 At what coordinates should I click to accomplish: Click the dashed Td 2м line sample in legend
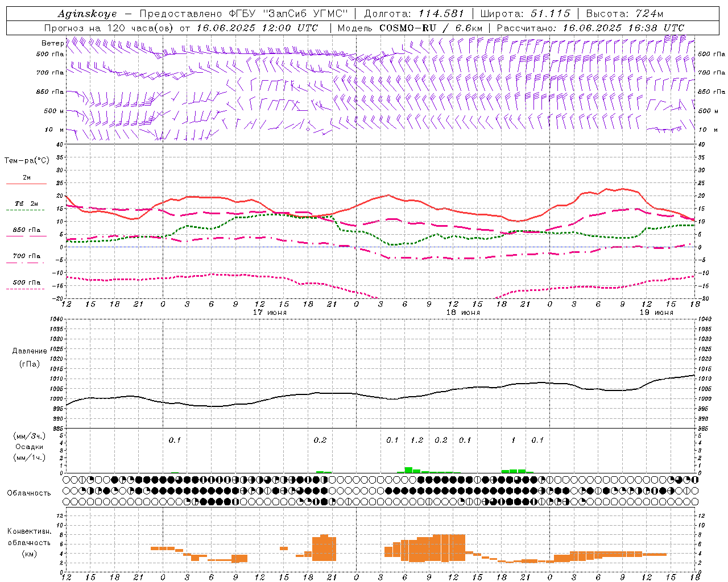(26, 210)
